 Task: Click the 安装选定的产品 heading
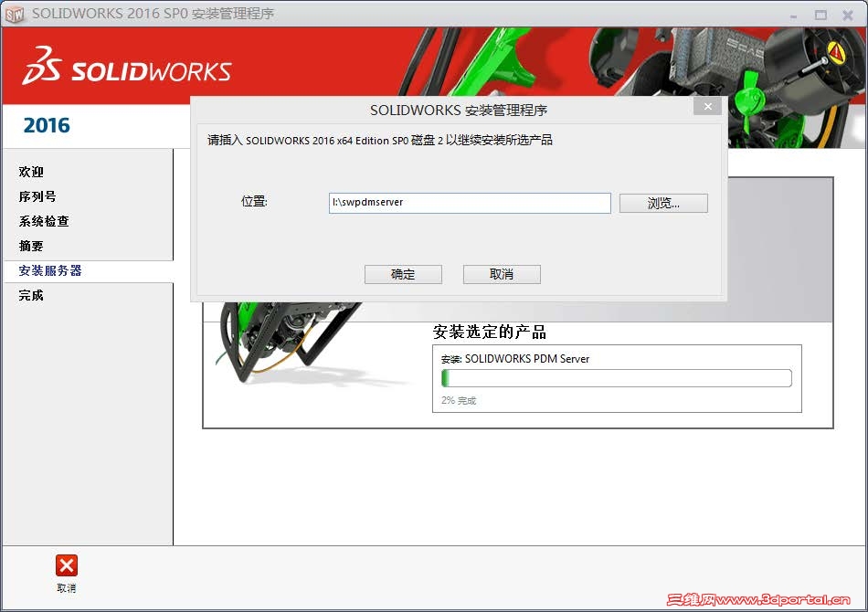point(490,332)
